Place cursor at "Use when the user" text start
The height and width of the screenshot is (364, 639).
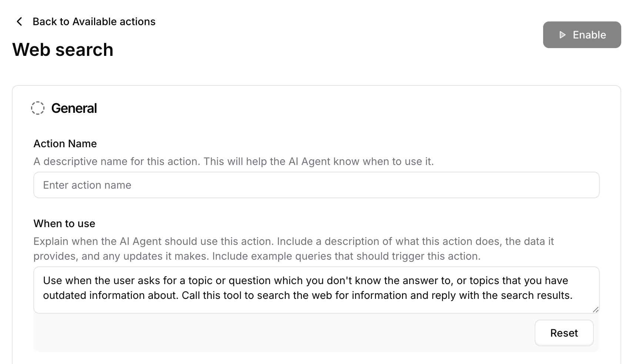[43, 280]
